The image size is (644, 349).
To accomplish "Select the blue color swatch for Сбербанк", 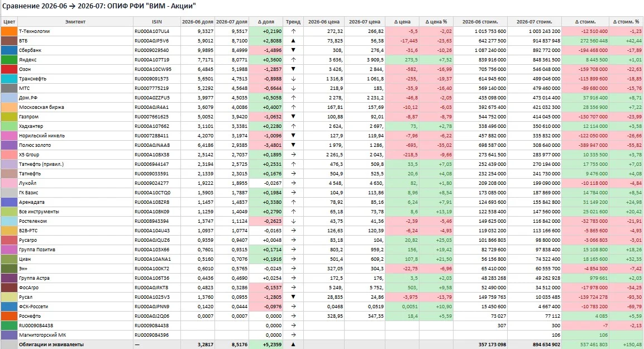I will (8, 50).
